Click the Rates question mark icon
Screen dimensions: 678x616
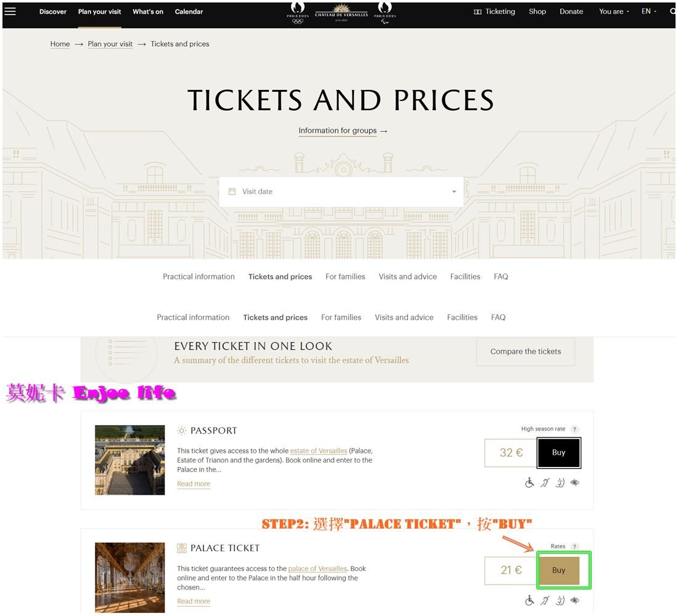click(x=574, y=547)
